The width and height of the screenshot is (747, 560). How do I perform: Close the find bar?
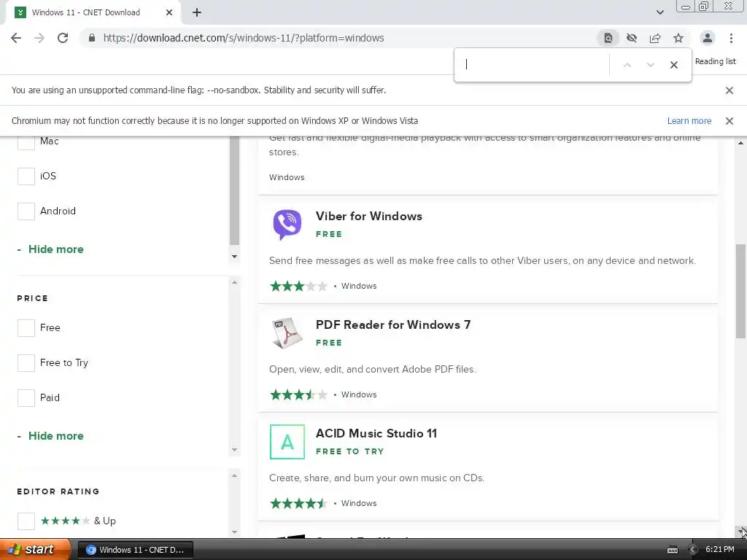click(673, 65)
